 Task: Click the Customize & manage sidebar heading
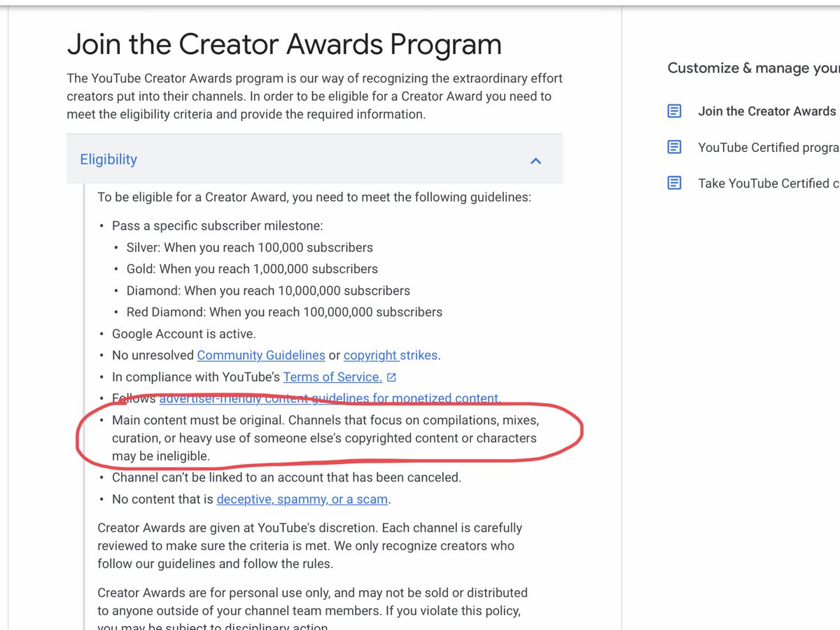753,68
